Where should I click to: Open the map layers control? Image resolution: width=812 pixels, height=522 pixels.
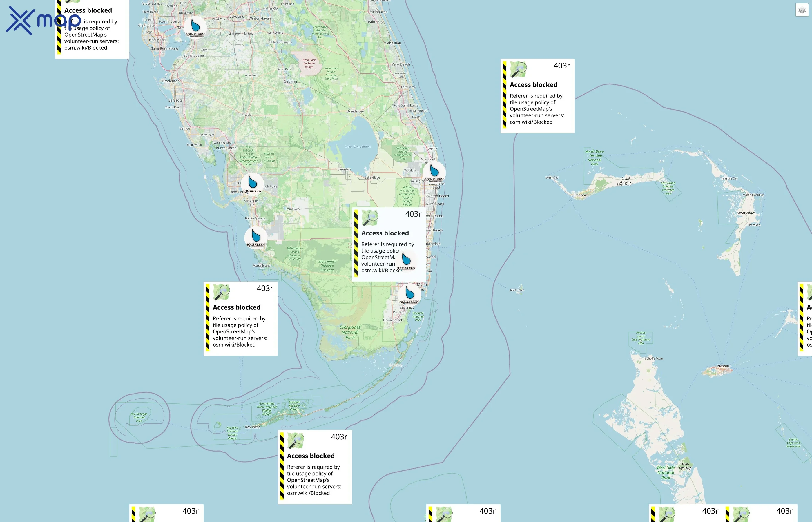tap(802, 10)
